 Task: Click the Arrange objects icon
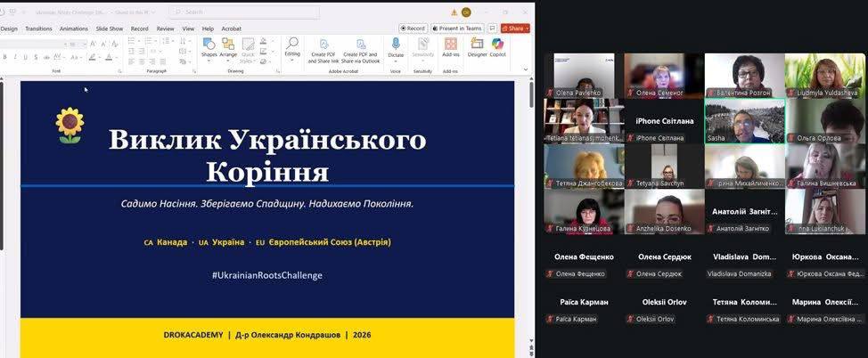pyautogui.click(x=228, y=48)
